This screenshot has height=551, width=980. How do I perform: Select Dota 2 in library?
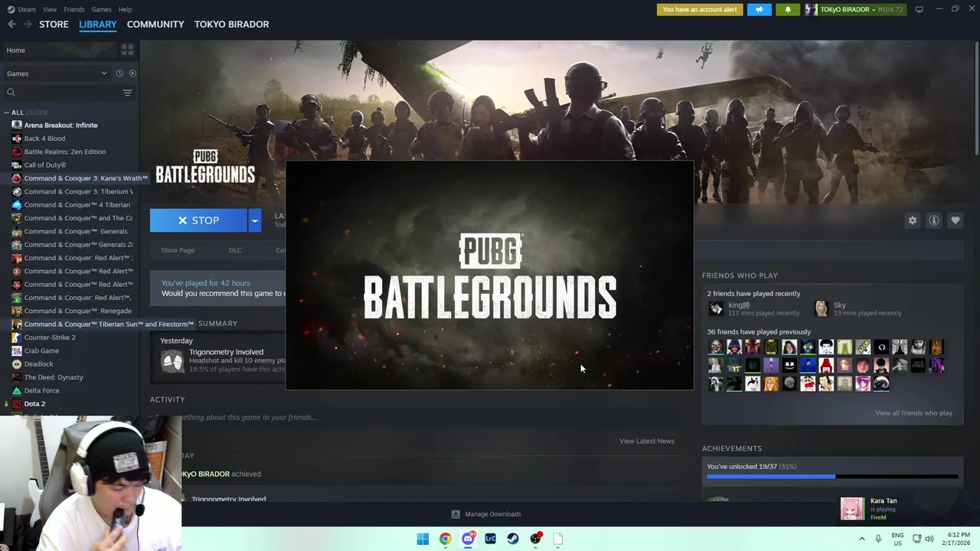[34, 404]
